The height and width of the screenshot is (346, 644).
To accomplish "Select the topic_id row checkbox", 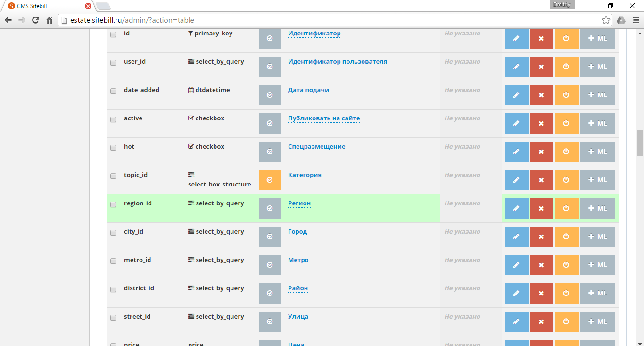I will [x=113, y=176].
